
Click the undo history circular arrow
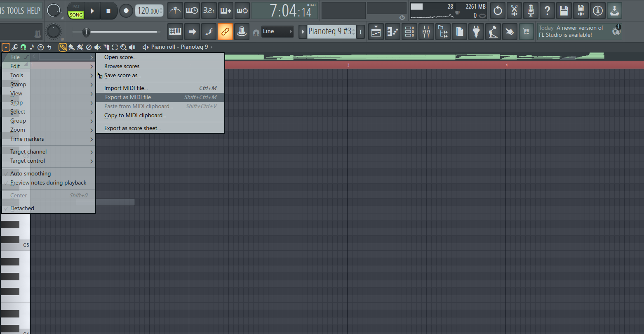coord(498,11)
